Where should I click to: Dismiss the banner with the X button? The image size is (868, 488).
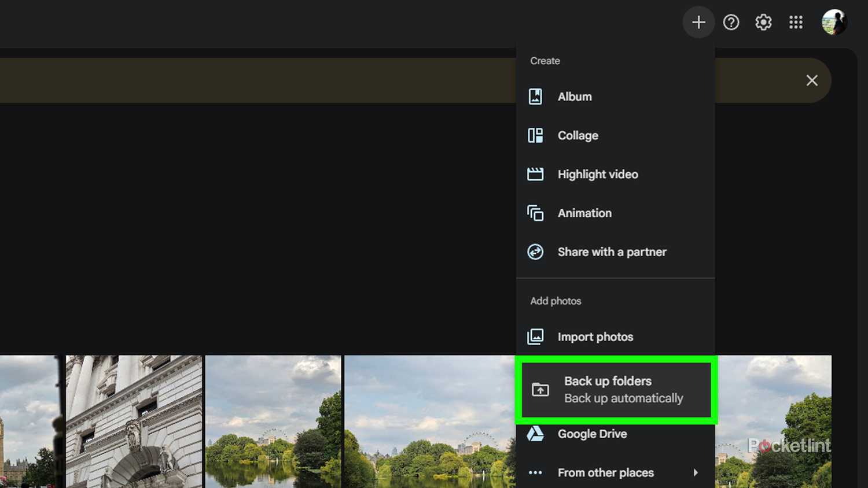click(812, 80)
